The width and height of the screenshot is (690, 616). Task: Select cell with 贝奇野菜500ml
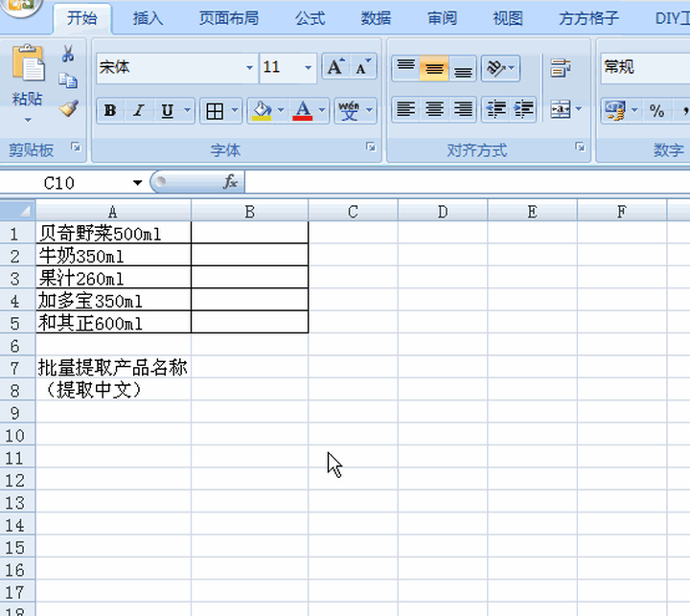click(113, 233)
